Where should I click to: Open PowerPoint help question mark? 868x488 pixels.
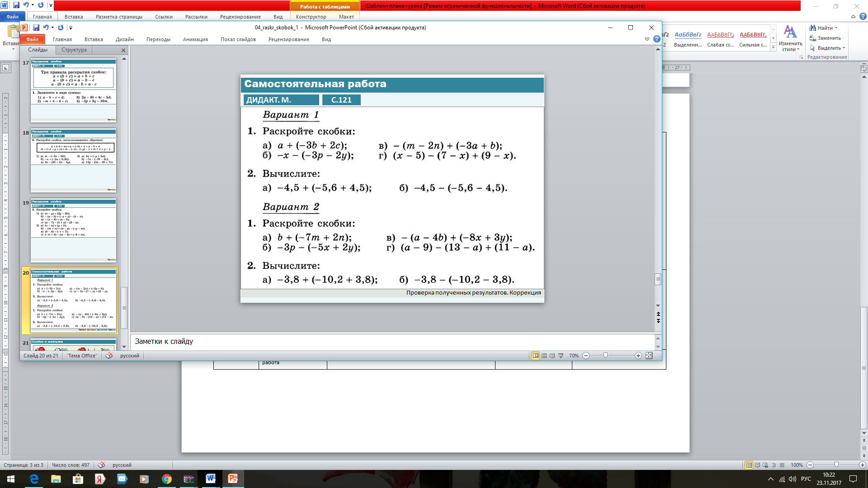tap(656, 39)
